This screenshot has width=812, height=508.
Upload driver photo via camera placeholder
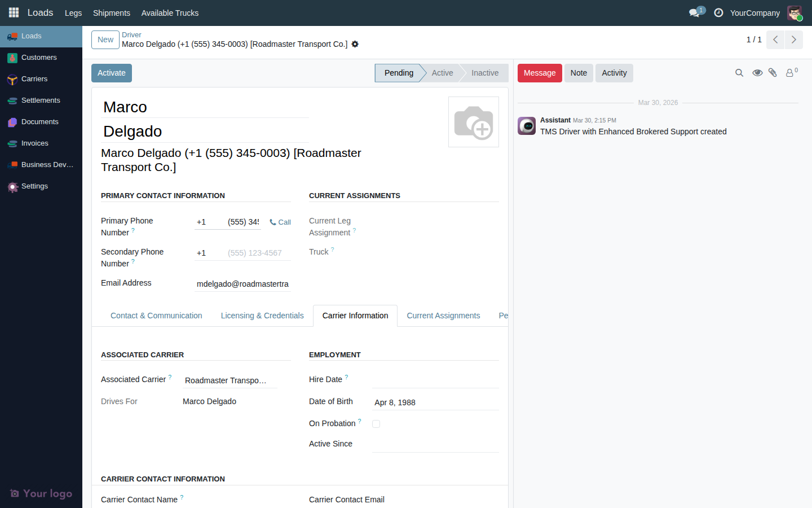[474, 122]
